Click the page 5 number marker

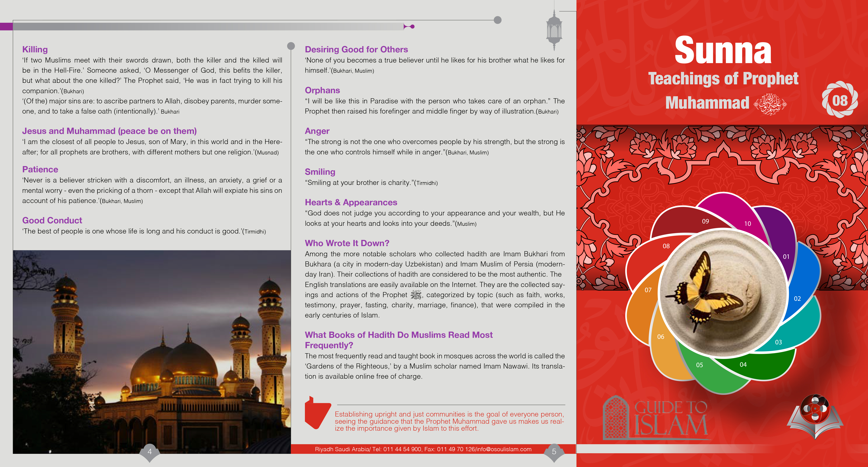tap(554, 452)
